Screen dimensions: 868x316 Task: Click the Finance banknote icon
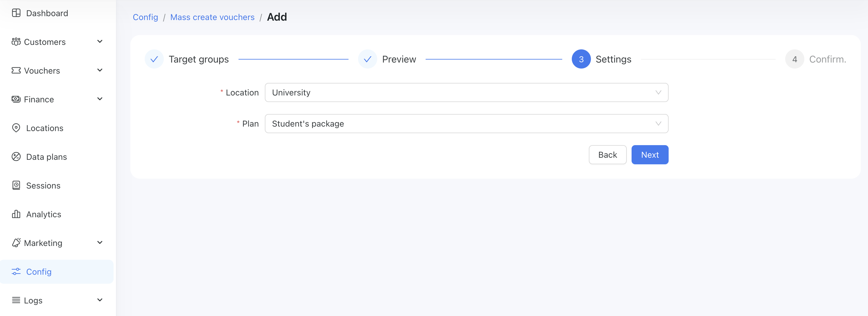16,99
